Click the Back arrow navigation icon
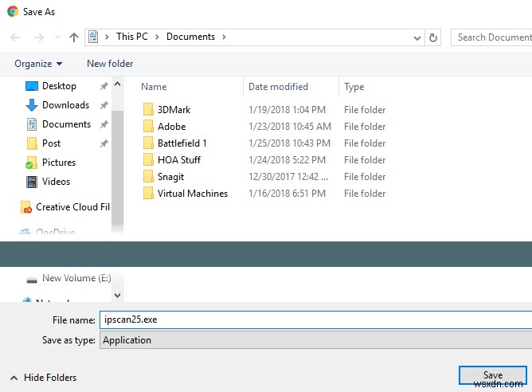Image resolution: width=532 pixels, height=392 pixels. pyautogui.click(x=16, y=37)
